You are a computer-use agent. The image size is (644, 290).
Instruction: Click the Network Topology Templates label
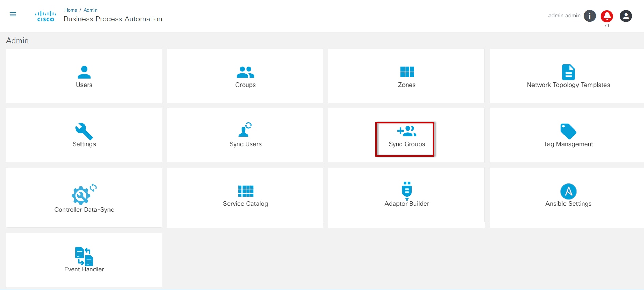569,85
